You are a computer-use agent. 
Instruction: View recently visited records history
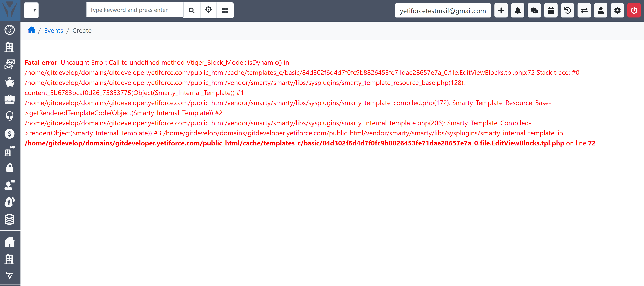(567, 10)
